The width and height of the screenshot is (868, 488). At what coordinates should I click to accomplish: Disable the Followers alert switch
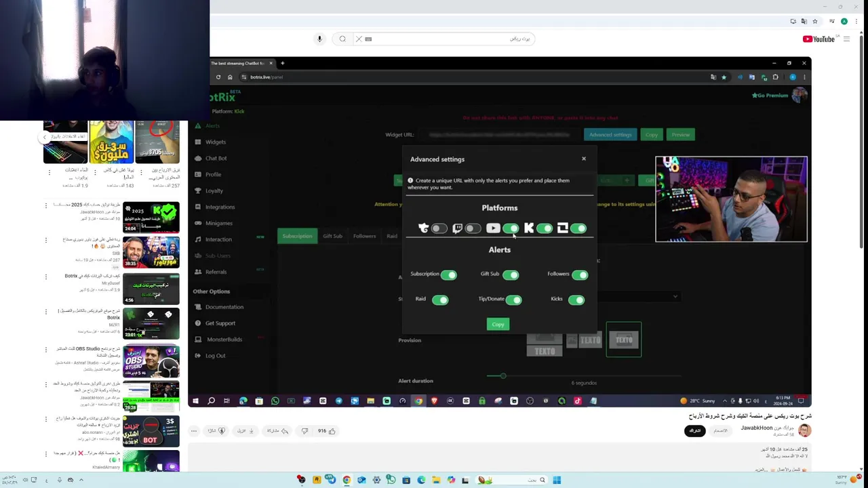(x=580, y=274)
